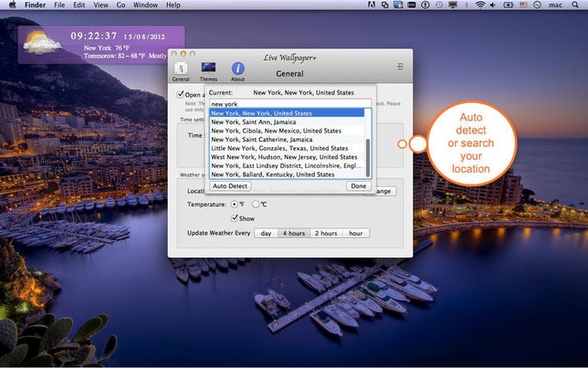Viewport: 588px width, 368px height.
Task: Open the File menu
Action: pos(60,5)
